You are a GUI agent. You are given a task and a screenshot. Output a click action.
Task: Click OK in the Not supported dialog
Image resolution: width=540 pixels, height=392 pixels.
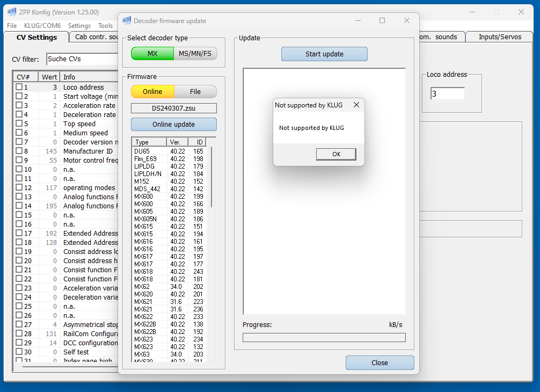[336, 154]
